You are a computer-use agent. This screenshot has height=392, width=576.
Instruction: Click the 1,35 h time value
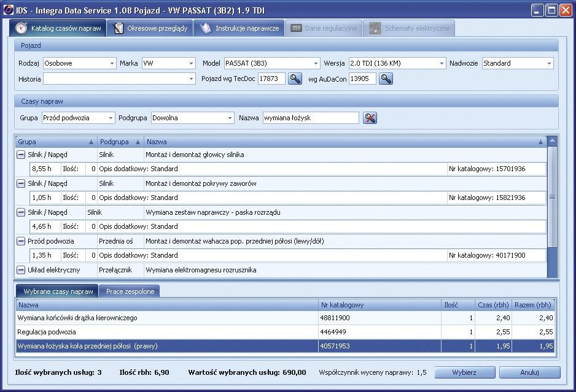(x=42, y=255)
